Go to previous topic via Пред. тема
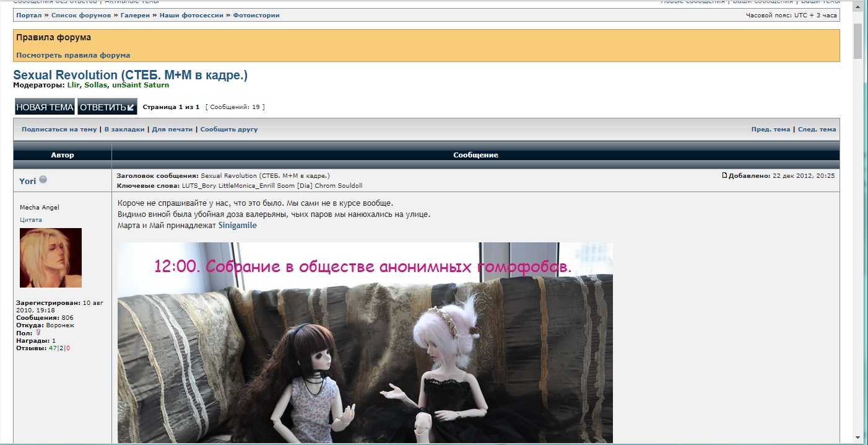This screenshot has height=445, width=868. [771, 130]
